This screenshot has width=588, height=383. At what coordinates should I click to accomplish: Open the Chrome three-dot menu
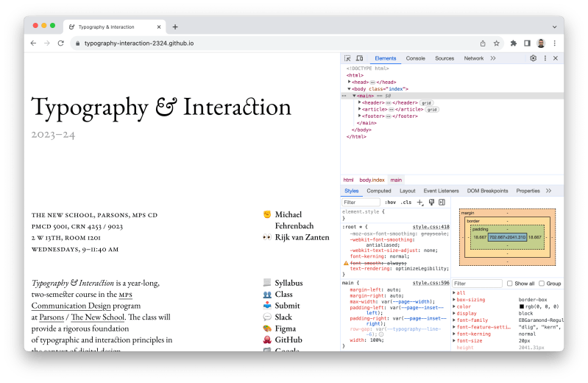tap(555, 43)
